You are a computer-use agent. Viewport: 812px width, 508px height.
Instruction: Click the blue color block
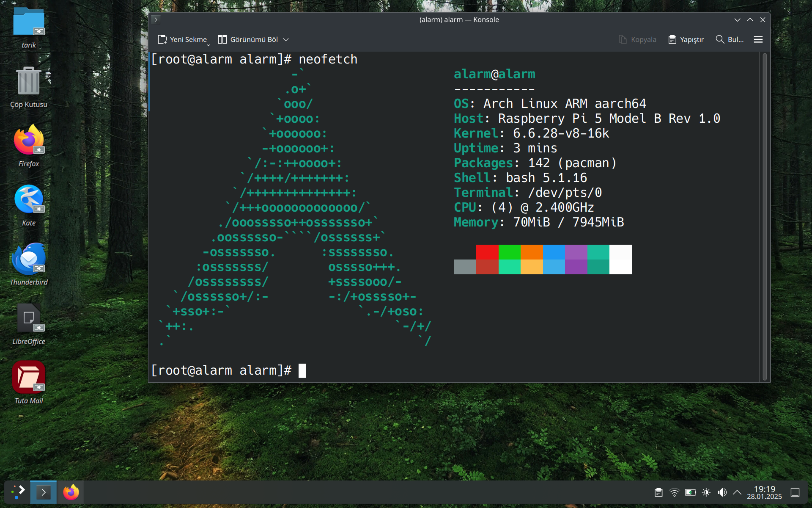[x=554, y=252]
